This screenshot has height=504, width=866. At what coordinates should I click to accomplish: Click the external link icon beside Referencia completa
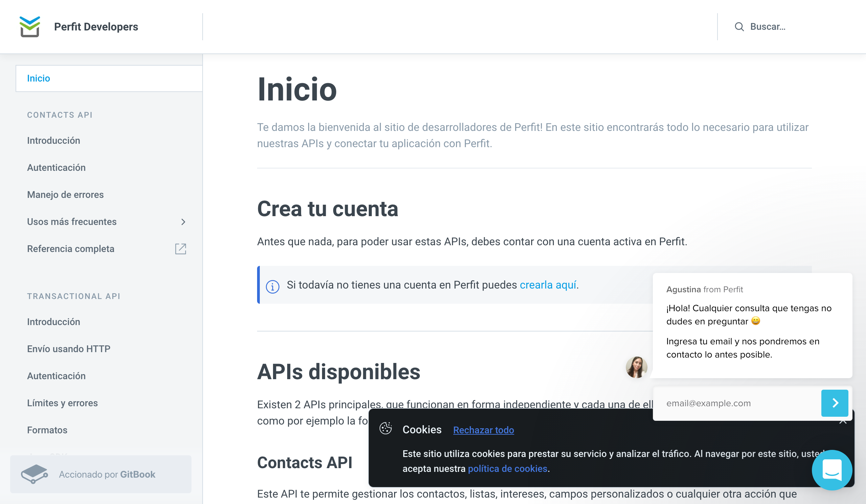click(180, 249)
